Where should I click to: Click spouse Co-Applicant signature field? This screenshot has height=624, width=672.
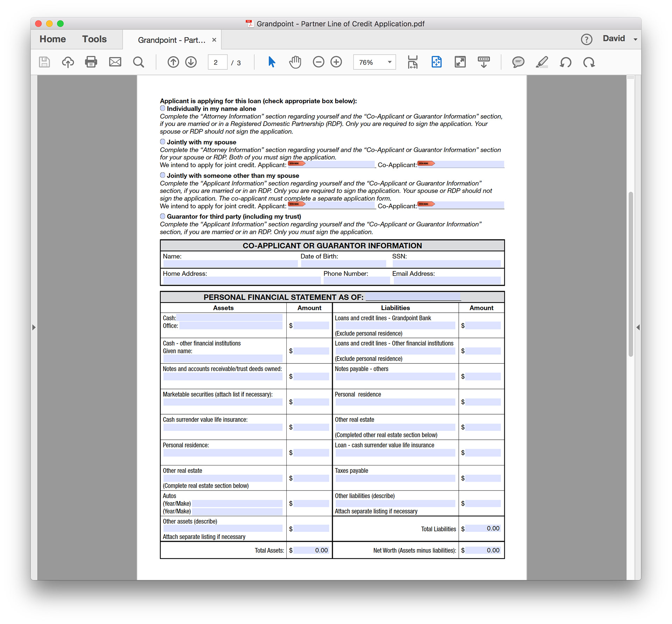point(461,164)
